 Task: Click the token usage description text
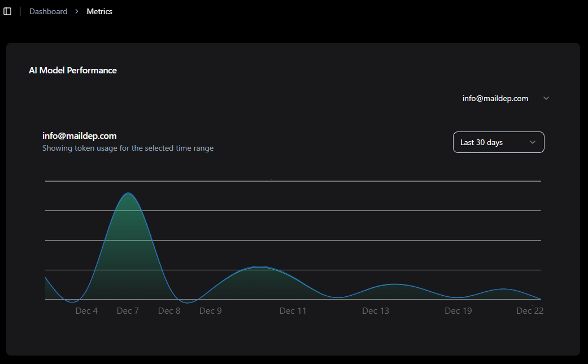(128, 148)
